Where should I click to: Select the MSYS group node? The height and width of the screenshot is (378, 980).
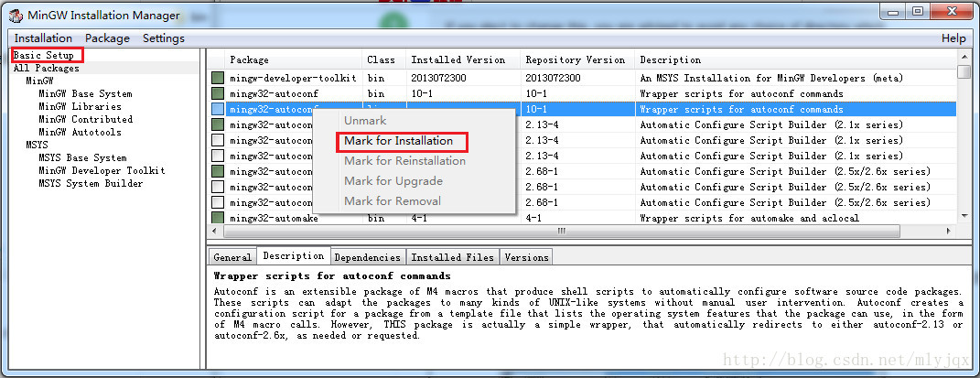coord(37,145)
